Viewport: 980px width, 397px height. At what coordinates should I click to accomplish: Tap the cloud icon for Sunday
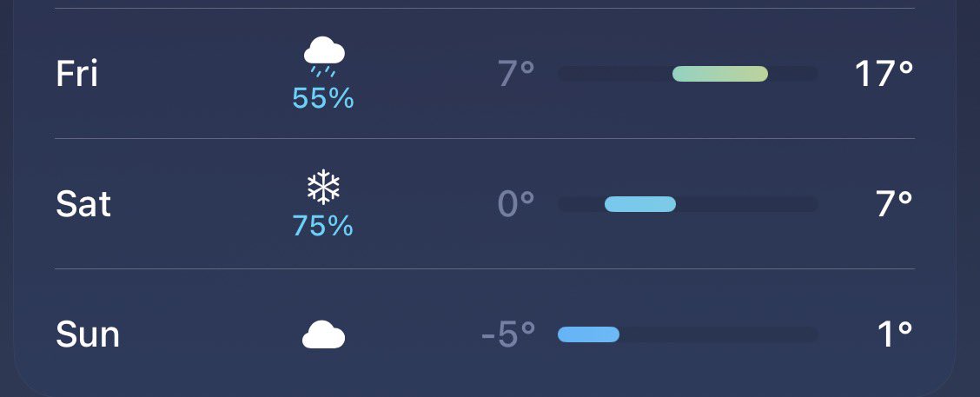pos(324,334)
